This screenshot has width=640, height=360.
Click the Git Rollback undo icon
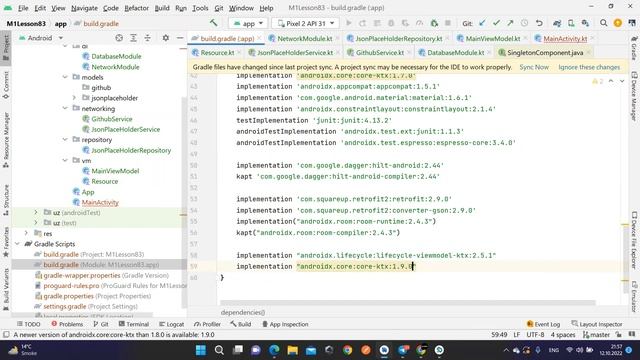click(x=539, y=23)
